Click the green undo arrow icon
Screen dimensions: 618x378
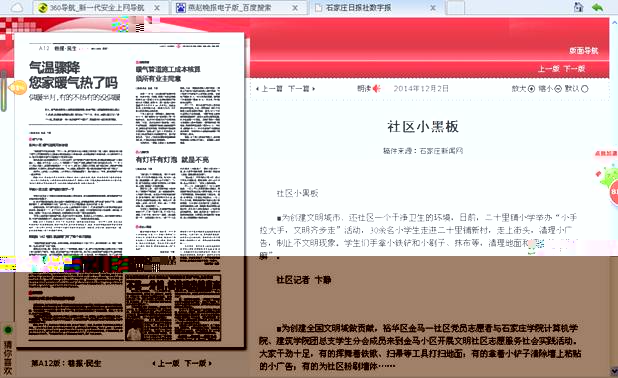click(598, 7)
